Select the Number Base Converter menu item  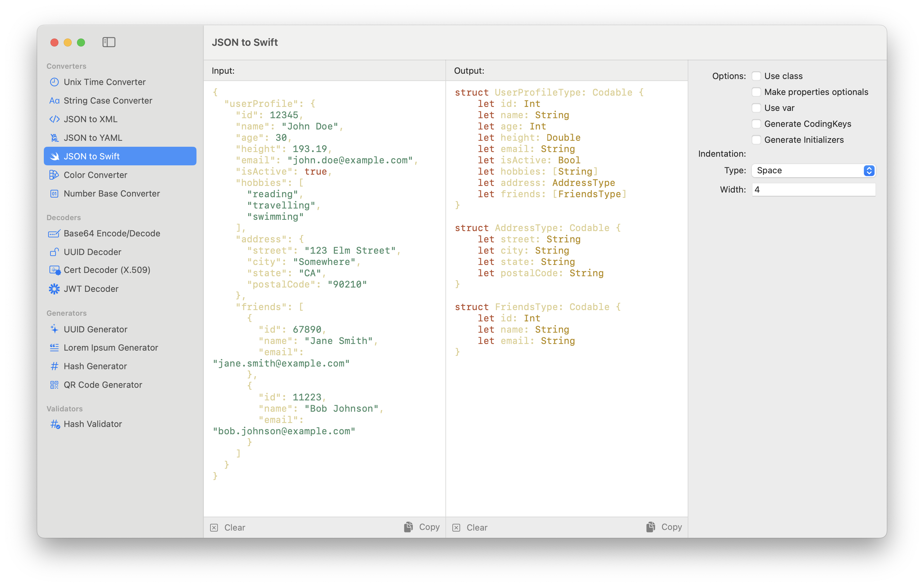[x=112, y=194]
